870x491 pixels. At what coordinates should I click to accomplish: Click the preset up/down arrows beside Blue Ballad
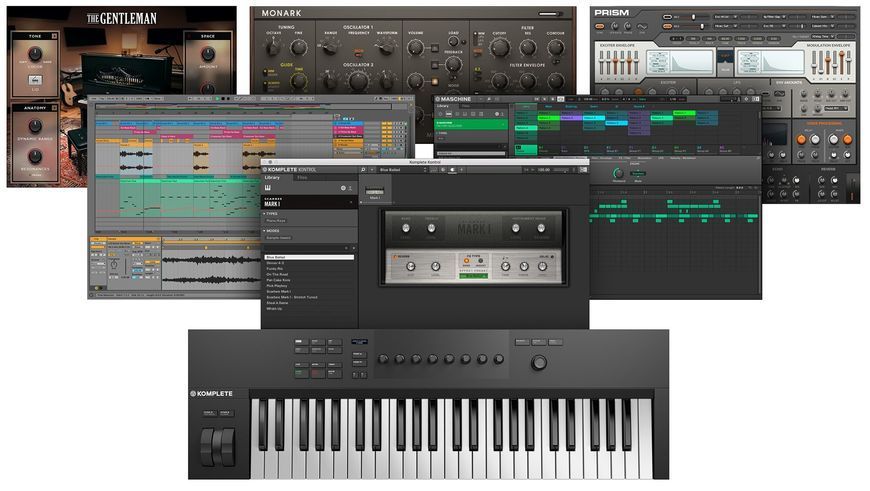coord(425,169)
